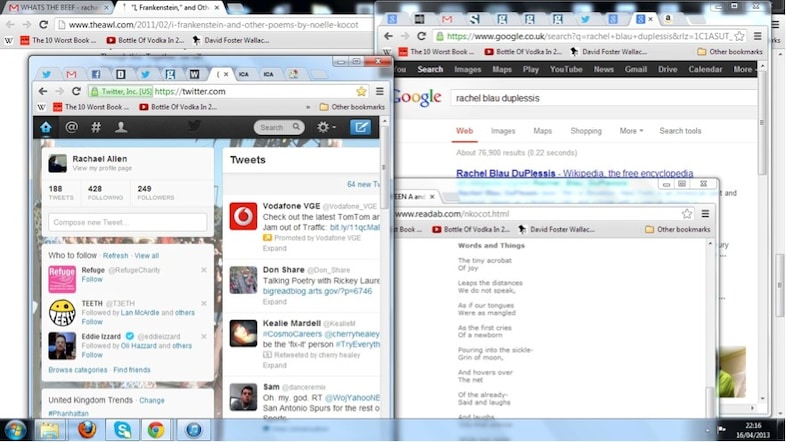Open the # Discover icon in the Twitter bar
The width and height of the screenshot is (786, 442).
(x=96, y=127)
